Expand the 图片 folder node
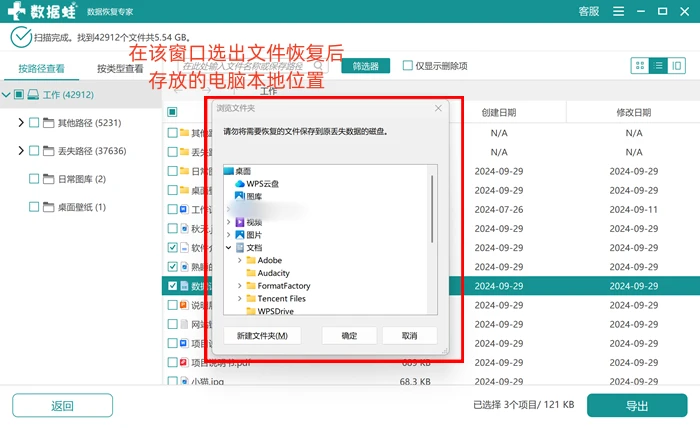The width and height of the screenshot is (700, 428). (x=229, y=234)
